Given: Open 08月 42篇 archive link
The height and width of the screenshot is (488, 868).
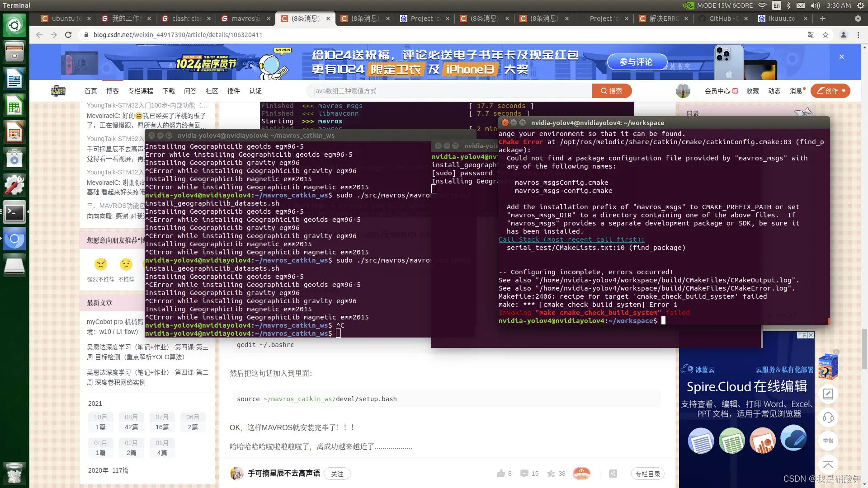Looking at the screenshot, I should pyautogui.click(x=131, y=422).
